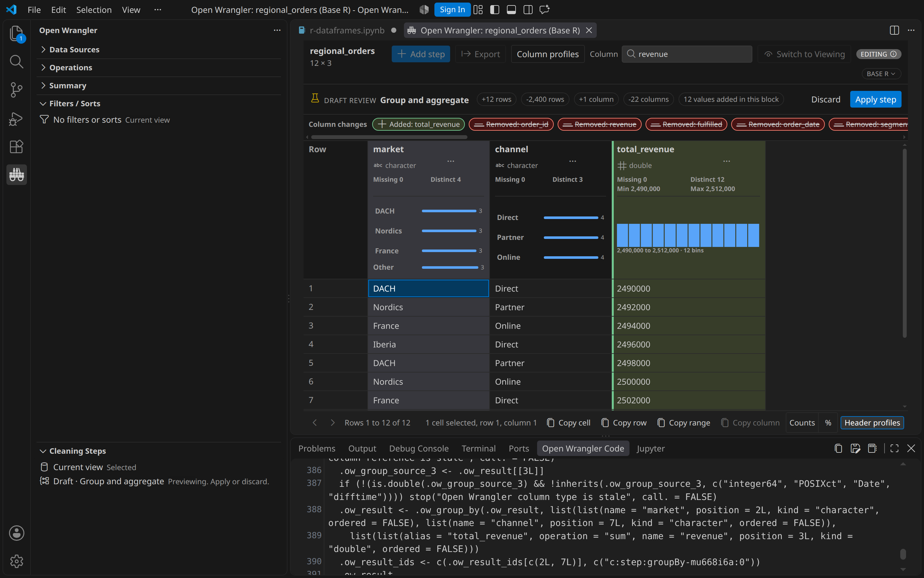Viewport: 924px width, 578px height.
Task: Toggle Counts display mode
Action: pos(802,423)
